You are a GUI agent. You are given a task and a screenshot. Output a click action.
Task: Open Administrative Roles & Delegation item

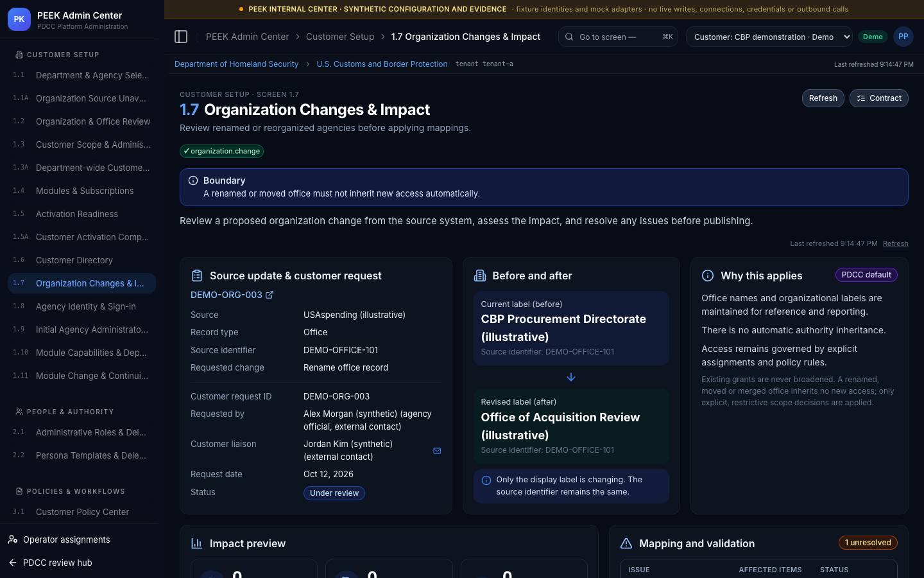81,432
